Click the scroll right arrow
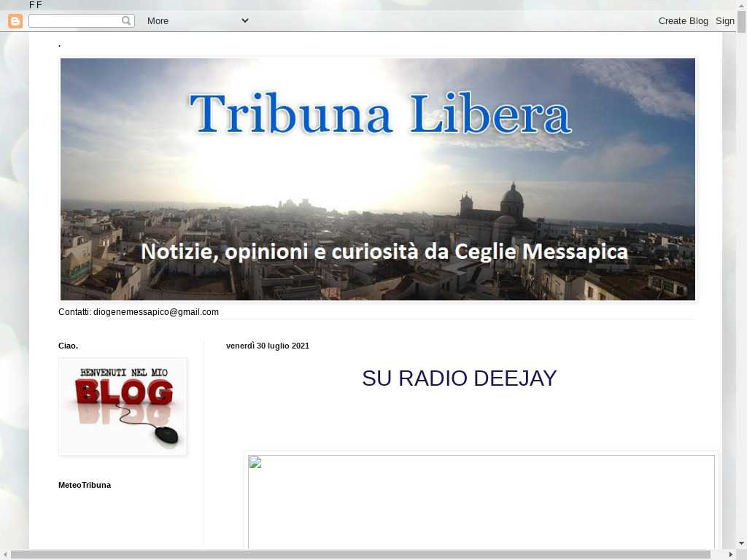747x560 pixels. point(730,555)
